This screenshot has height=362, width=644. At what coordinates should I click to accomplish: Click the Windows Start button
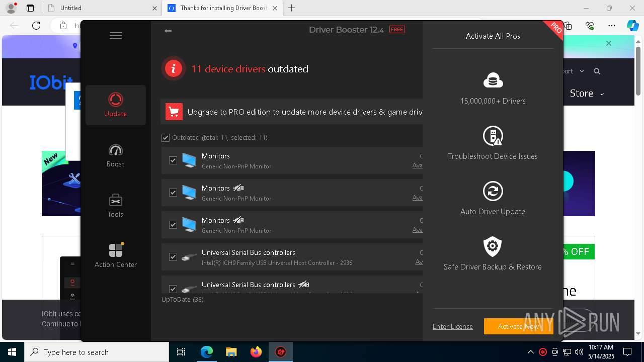click(12, 352)
